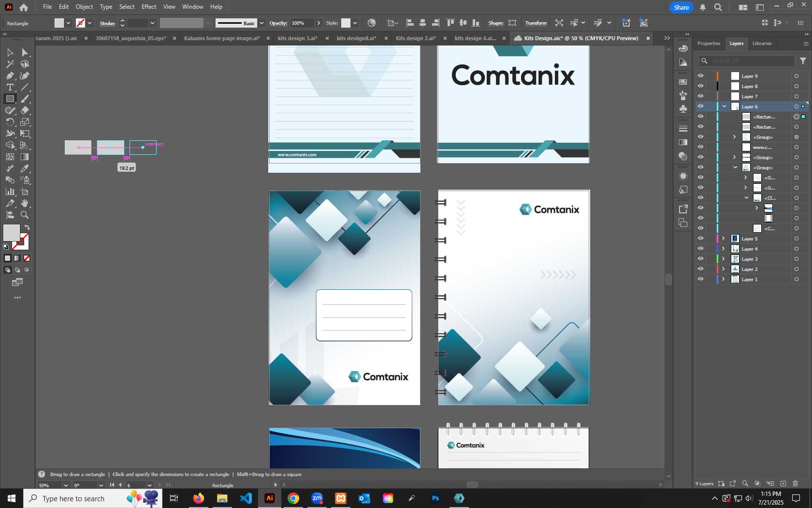This screenshot has width=812, height=508.
Task: Click the Stroke label in control bar
Action: (x=107, y=23)
